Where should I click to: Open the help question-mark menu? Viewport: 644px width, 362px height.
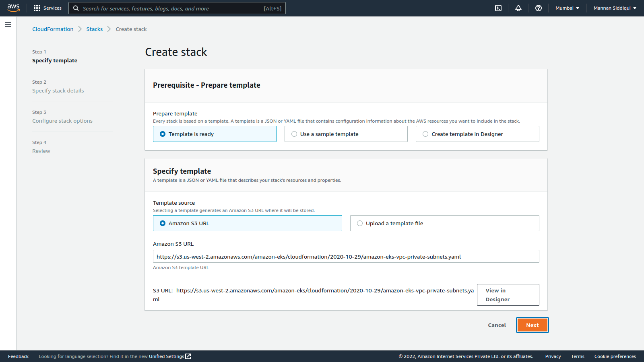(x=539, y=8)
